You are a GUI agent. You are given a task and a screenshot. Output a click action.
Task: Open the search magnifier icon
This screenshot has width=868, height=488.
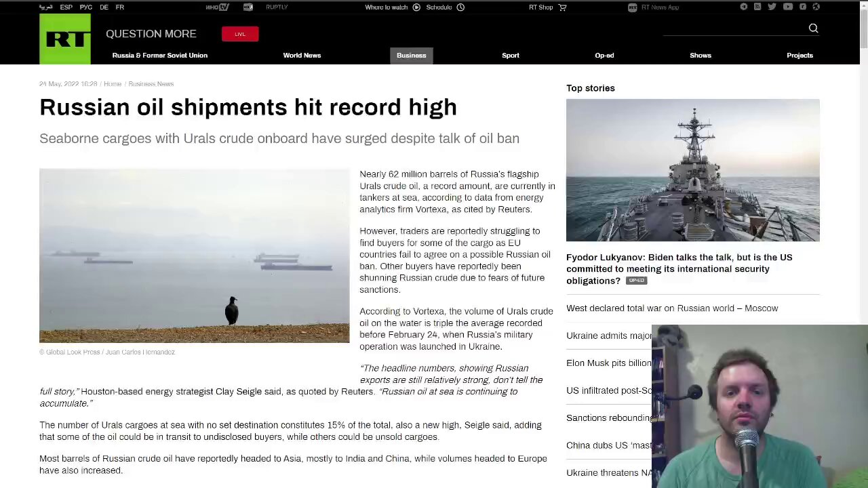tap(813, 28)
